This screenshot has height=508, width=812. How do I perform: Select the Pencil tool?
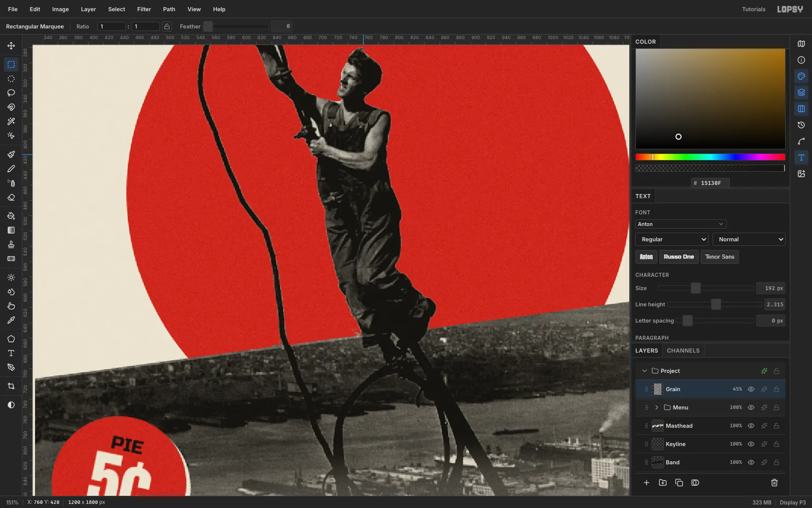click(x=11, y=169)
